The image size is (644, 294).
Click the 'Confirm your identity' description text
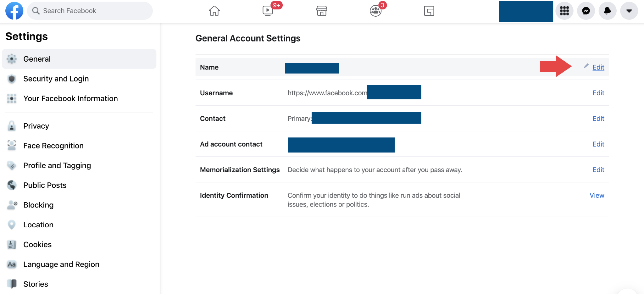coord(374,200)
